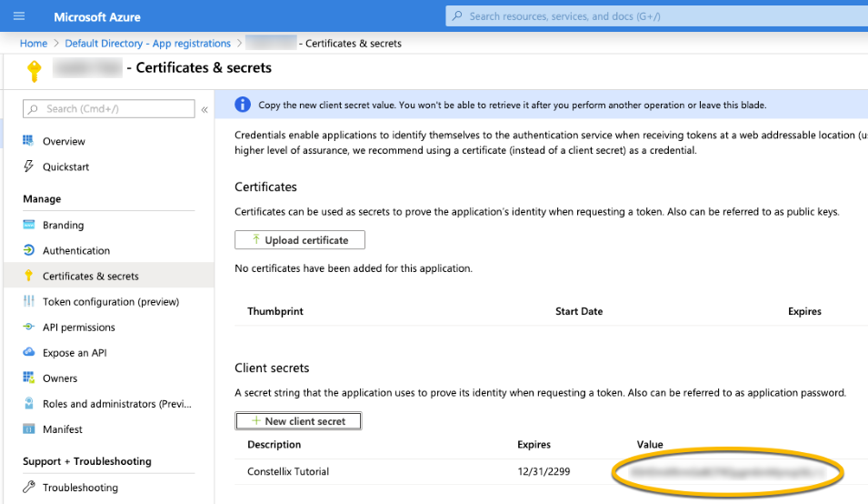Screen dimensions: 868x504
Task: Click client secrets Expires column header
Action: [x=534, y=444]
